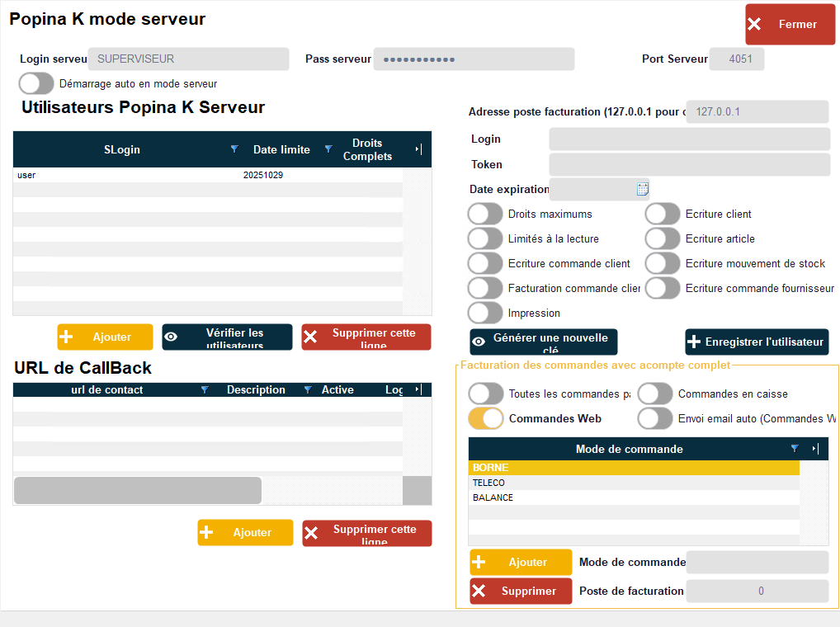Click the eye icon on Vérifier les utilisateurs
840x627 pixels.
[172, 337]
